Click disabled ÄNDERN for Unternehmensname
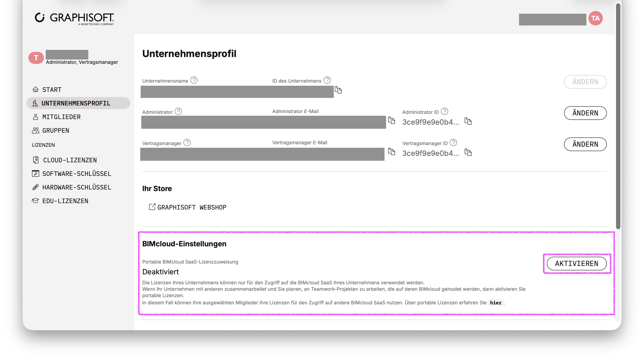 click(x=585, y=82)
